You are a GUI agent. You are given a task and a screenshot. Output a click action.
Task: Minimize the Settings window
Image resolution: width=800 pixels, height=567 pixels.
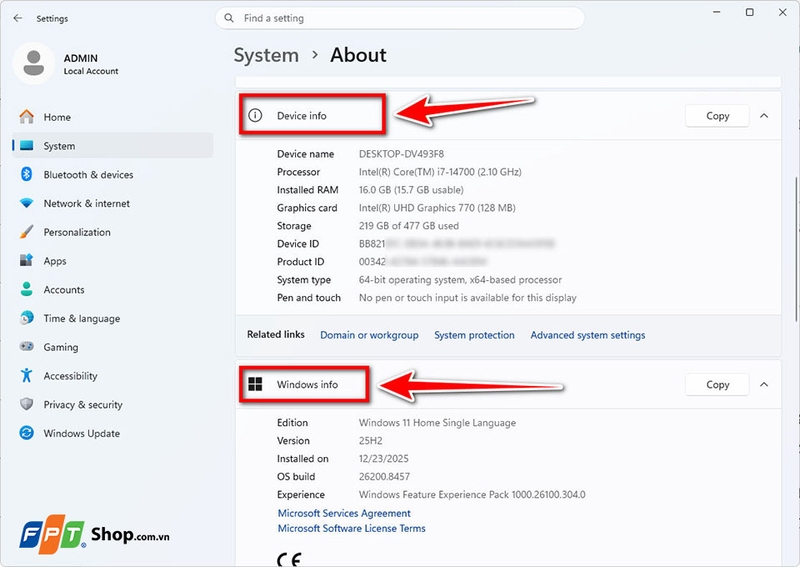(x=717, y=12)
